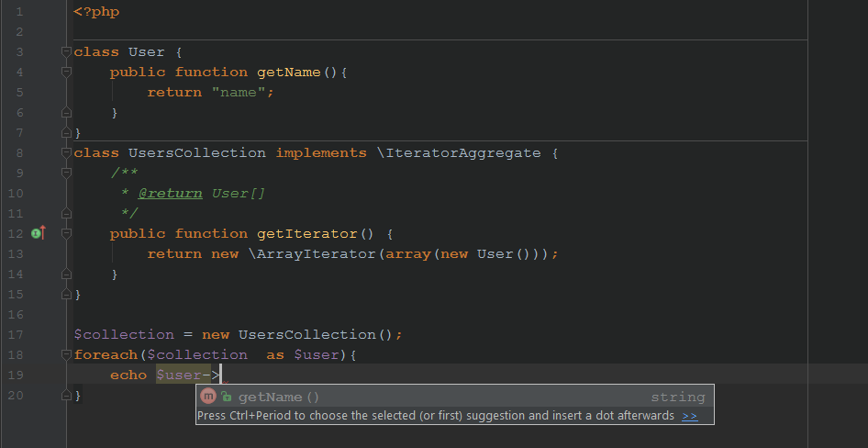Screen dimensions: 868x448
Task: Place caret on the '<?php' opening tag
Action: coord(96,12)
